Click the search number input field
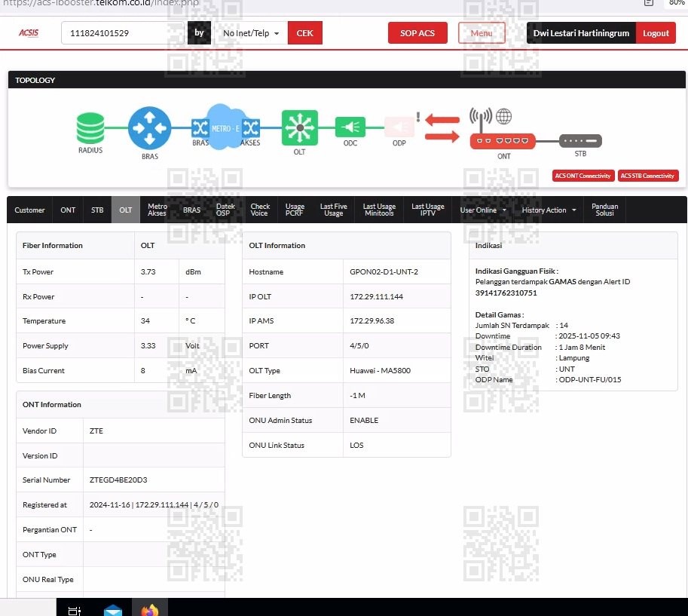Viewport: 688px width, 616px height. 123,33
